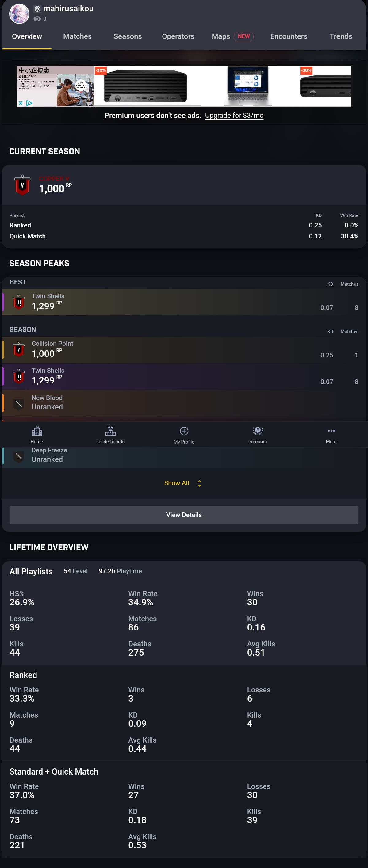
Task: Open the Home castle icon
Action: 37,431
